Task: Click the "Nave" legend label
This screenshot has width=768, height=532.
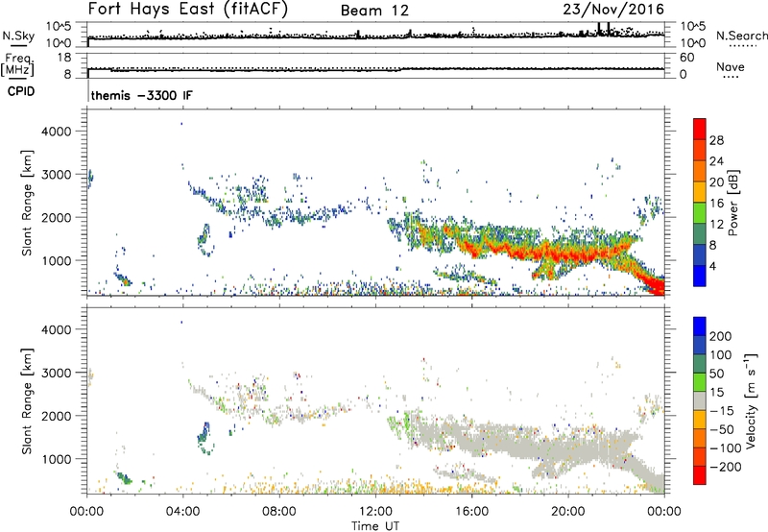Action: (x=731, y=66)
